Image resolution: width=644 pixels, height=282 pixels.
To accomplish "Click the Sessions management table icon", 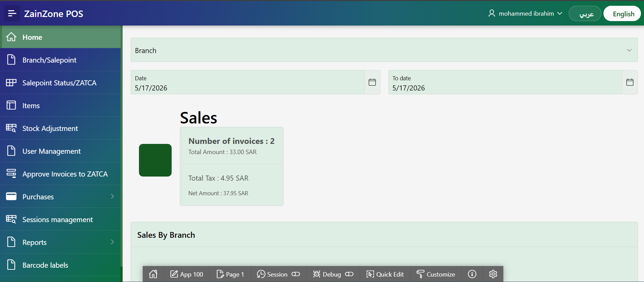I will point(11,219).
